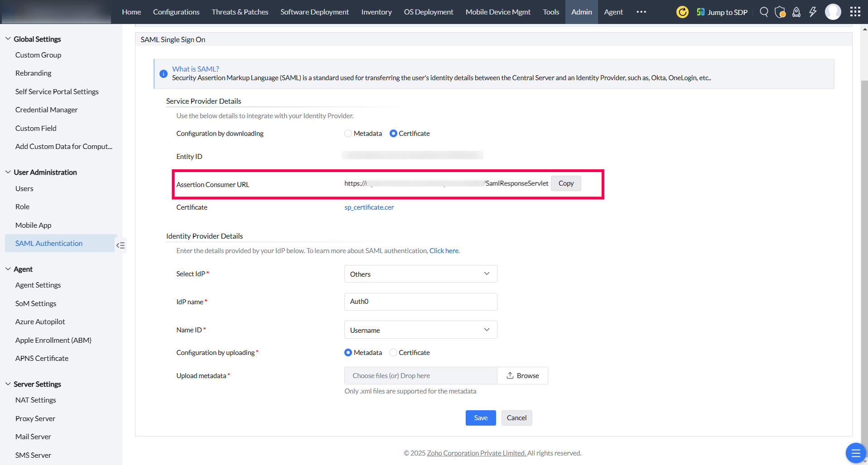Click the vertical scrollbar up arrow
Screen dimensions: 868x465
pos(864,29)
